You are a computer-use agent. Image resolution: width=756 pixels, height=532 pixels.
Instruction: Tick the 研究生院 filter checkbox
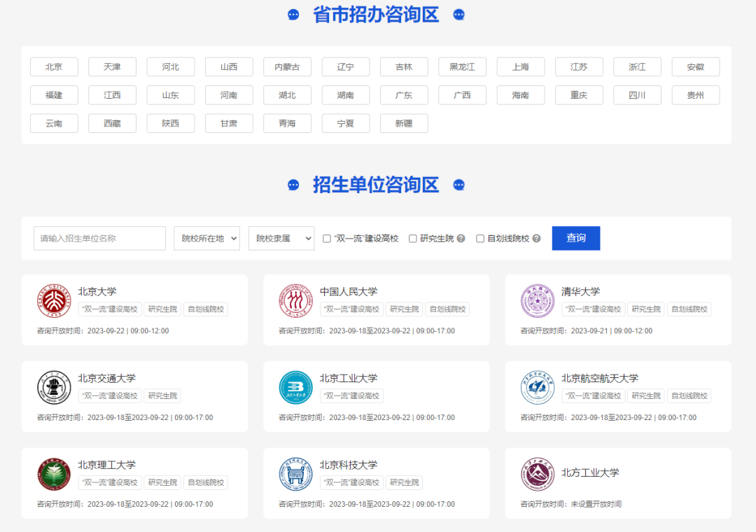[x=413, y=239]
